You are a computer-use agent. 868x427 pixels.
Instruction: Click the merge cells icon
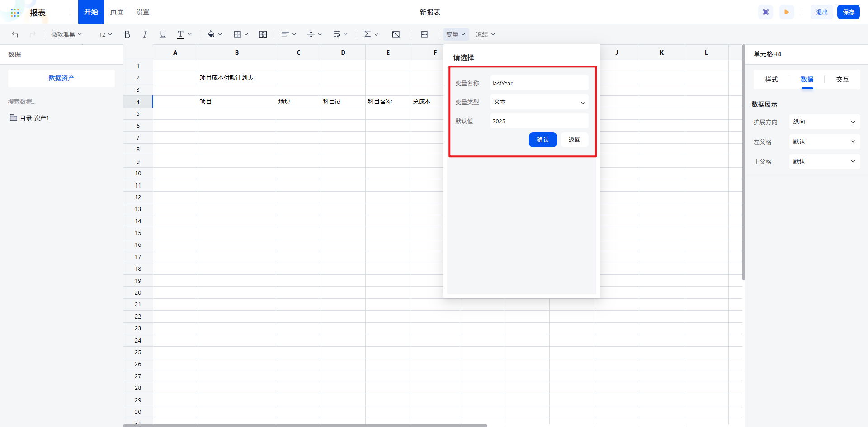pyautogui.click(x=263, y=34)
